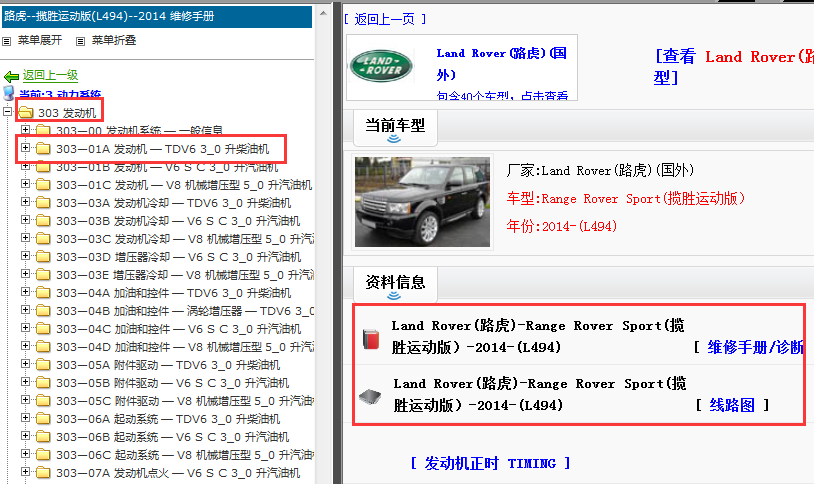Open the 线路图 link
Image resolution: width=814 pixels, height=484 pixels.
pos(732,405)
